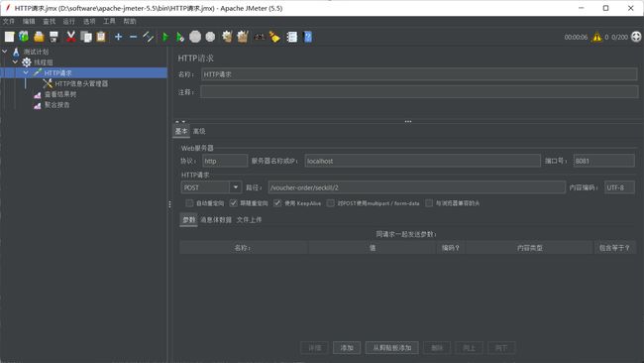Click the scissors Cut icon
This screenshot has height=363, width=644.
coord(71,37)
